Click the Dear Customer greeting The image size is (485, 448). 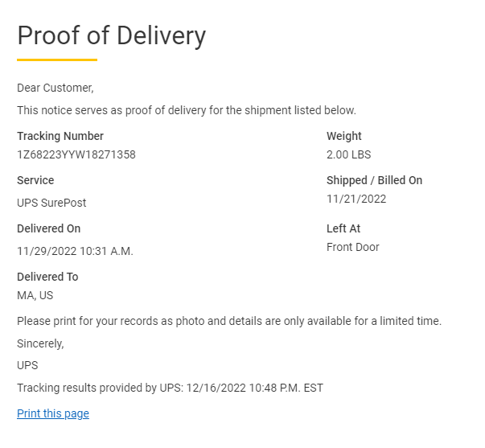[55, 88]
